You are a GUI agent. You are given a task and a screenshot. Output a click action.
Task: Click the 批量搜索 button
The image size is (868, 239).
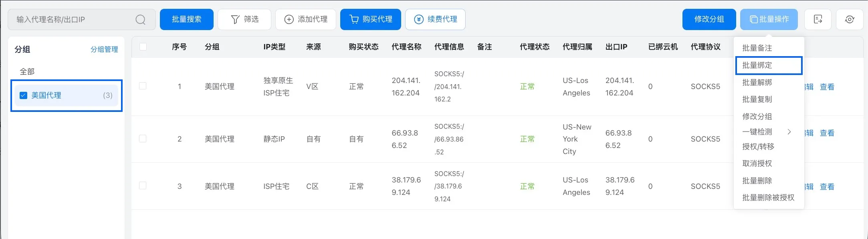click(186, 19)
